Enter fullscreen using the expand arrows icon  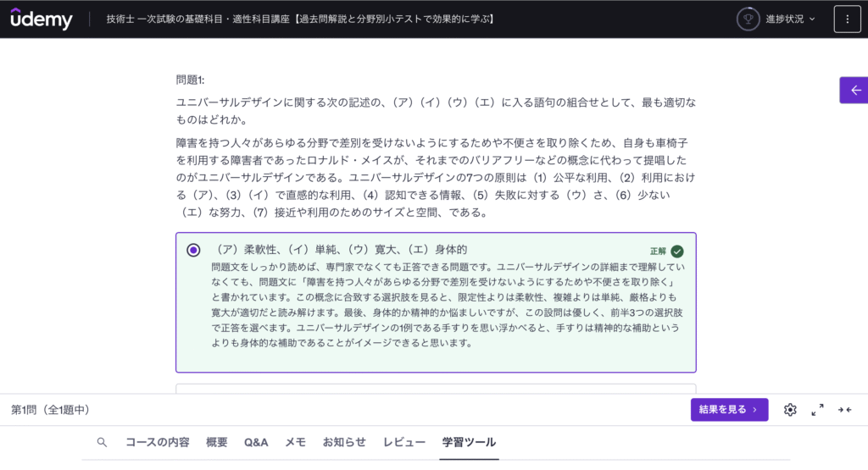tap(817, 410)
